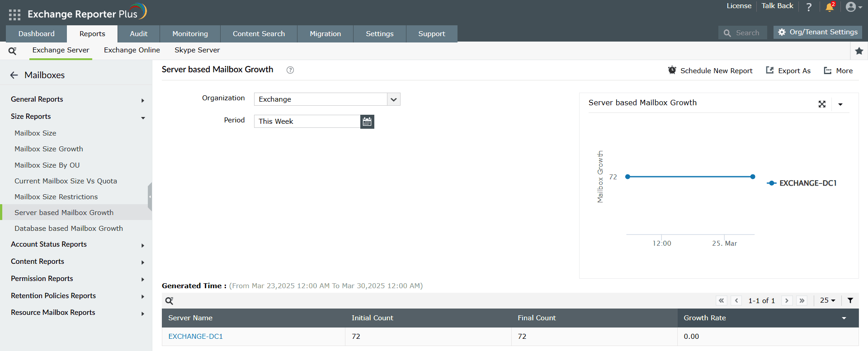Click Schedule New Report

tap(710, 70)
